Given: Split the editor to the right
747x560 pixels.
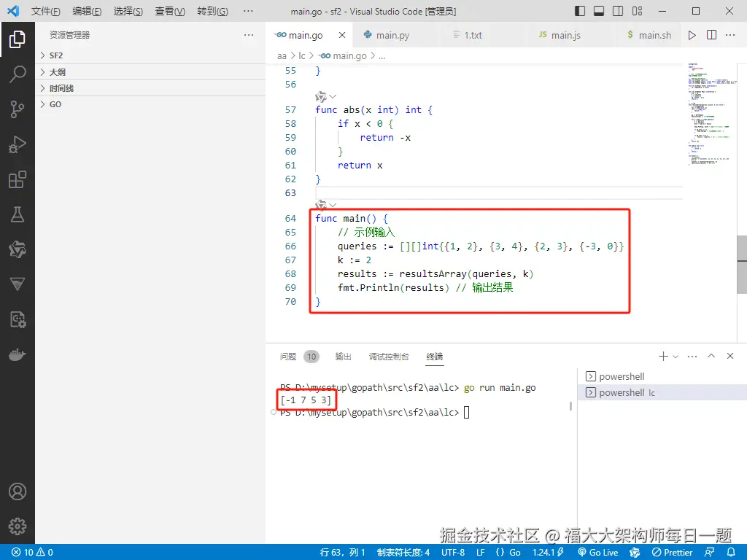Looking at the screenshot, I should point(711,35).
